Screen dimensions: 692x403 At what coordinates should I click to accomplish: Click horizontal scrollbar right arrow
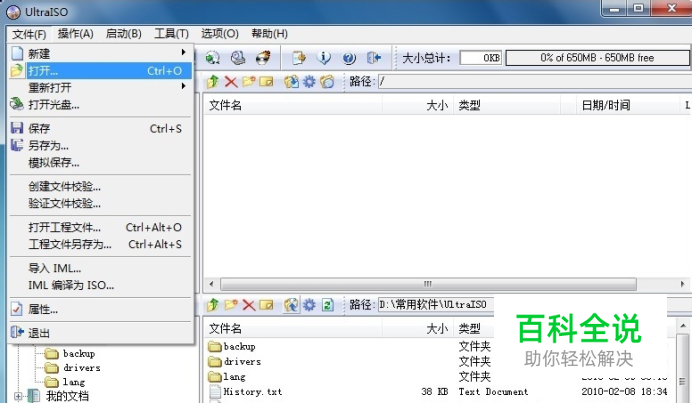[x=682, y=284]
